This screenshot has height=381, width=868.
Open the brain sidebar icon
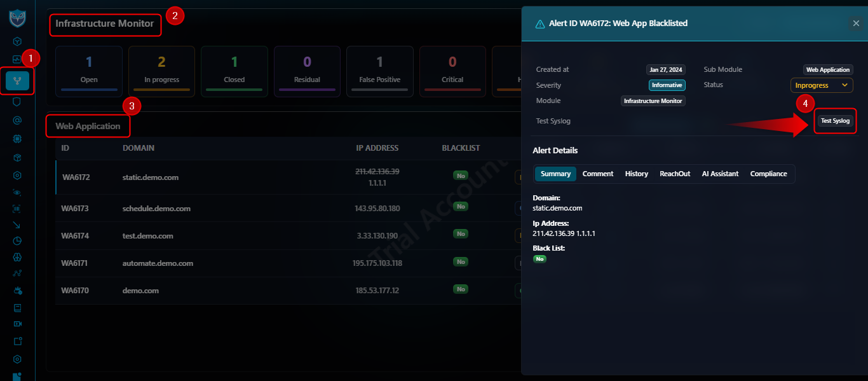point(17,258)
